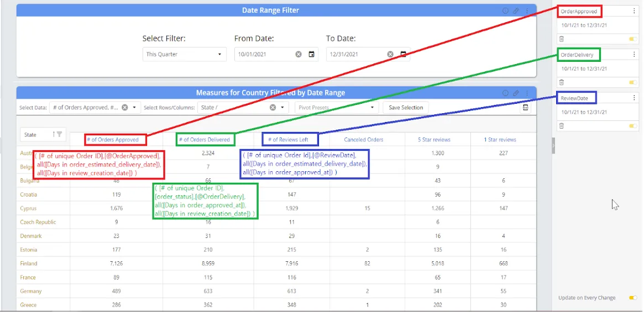Delete the OrderDelivery filter with trash icon
This screenshot has width=644, height=312.
pyautogui.click(x=562, y=82)
